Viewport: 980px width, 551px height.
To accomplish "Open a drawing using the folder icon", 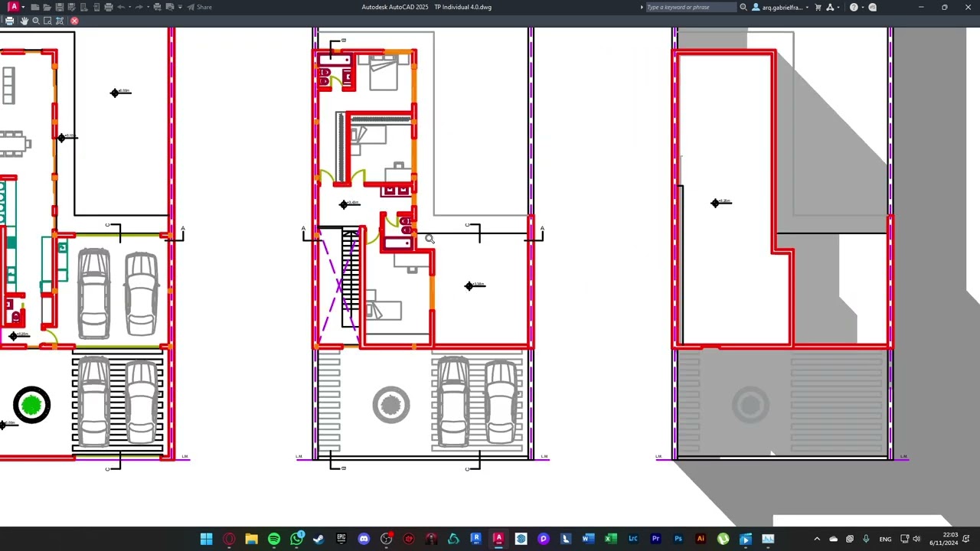I will (47, 7).
